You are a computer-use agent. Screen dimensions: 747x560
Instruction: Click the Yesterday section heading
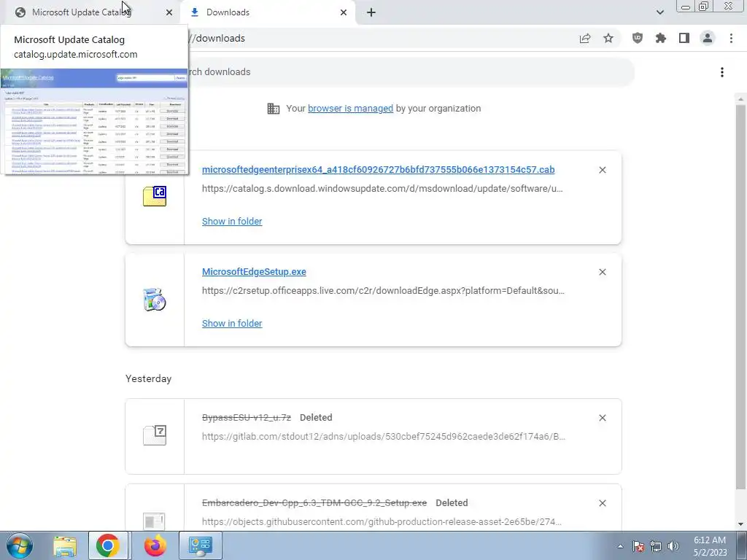click(148, 378)
